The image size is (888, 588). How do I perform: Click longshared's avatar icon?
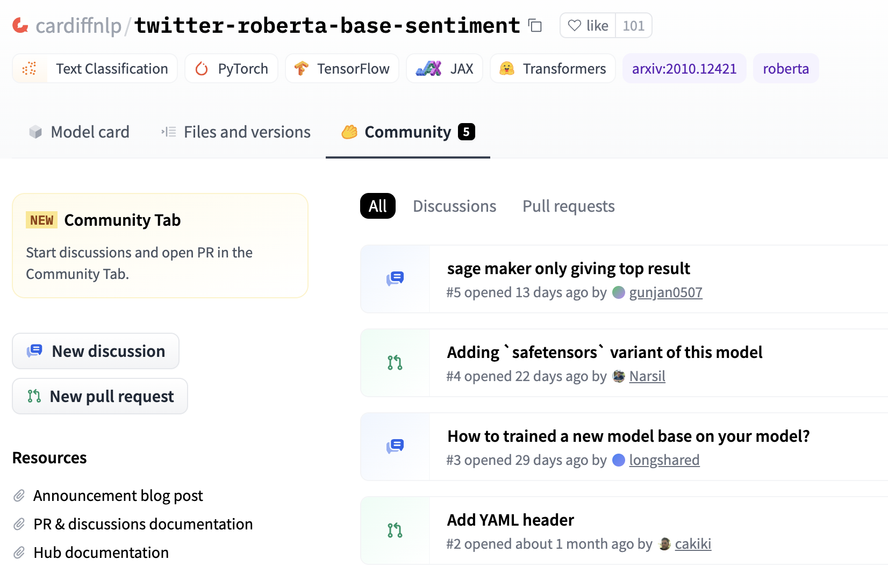[619, 460]
